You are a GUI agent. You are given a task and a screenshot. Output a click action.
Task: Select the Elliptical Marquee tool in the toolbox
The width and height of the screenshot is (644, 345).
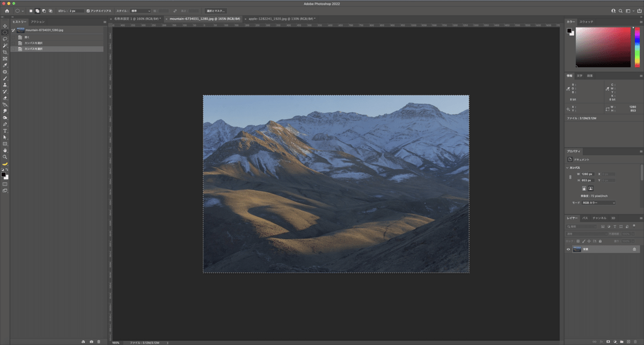pyautogui.click(x=5, y=32)
